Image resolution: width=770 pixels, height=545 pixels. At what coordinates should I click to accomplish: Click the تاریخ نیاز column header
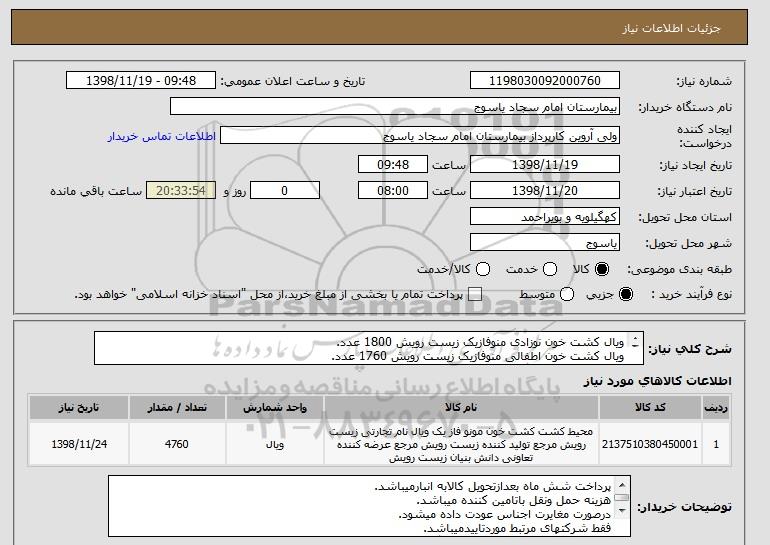click(79, 408)
